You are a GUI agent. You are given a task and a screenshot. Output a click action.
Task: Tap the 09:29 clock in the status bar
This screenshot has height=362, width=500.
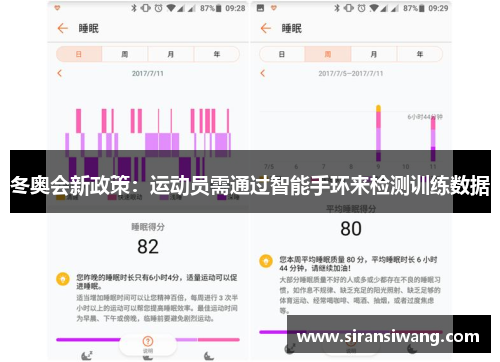pyautogui.click(x=438, y=8)
